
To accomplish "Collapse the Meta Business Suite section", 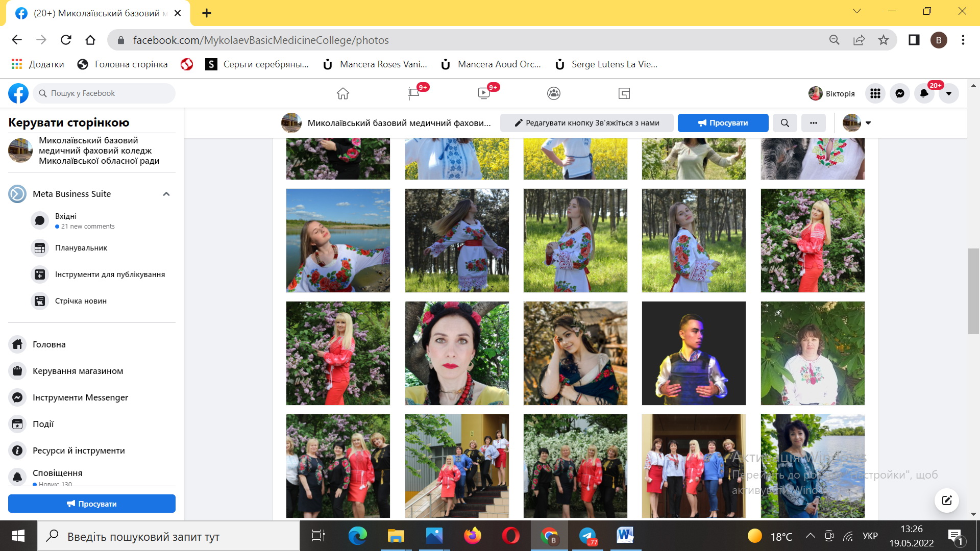I will (166, 194).
